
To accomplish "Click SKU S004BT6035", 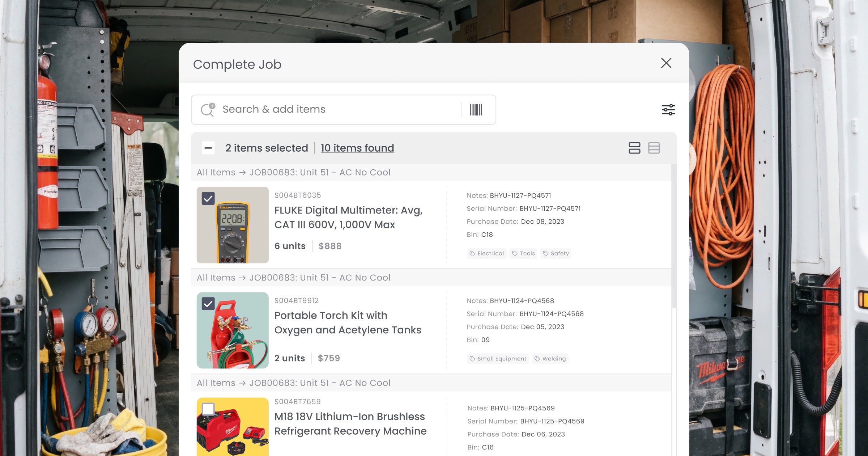I will pos(298,195).
